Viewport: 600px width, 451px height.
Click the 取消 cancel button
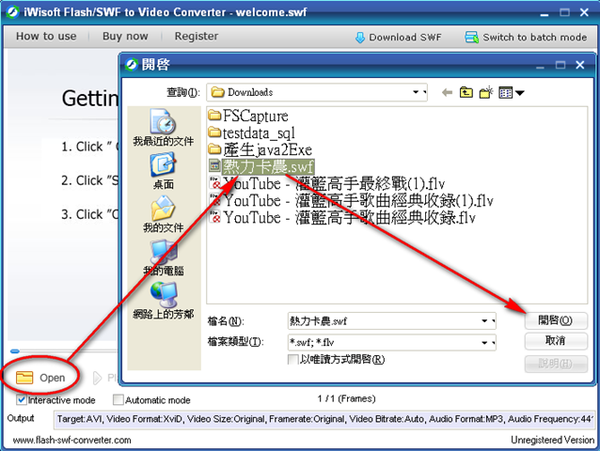click(556, 341)
